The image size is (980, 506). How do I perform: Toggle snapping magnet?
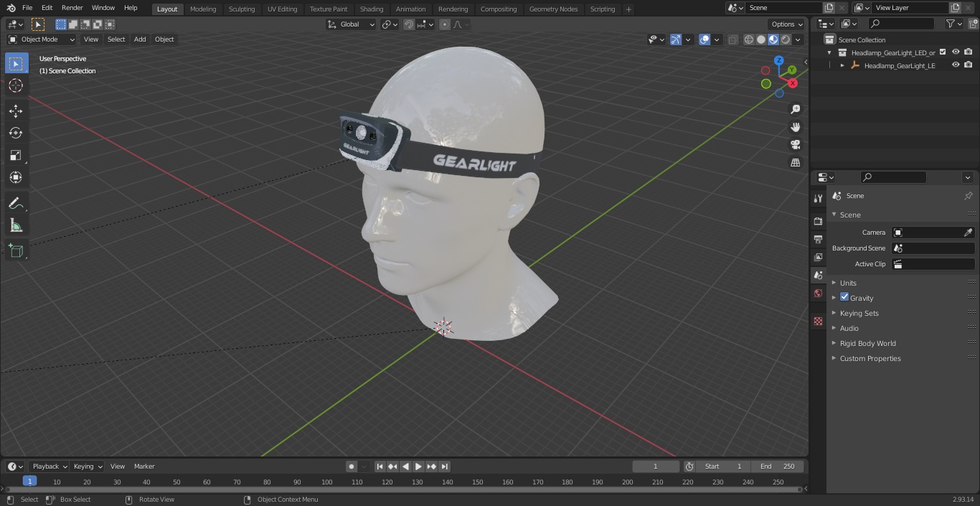pos(409,24)
